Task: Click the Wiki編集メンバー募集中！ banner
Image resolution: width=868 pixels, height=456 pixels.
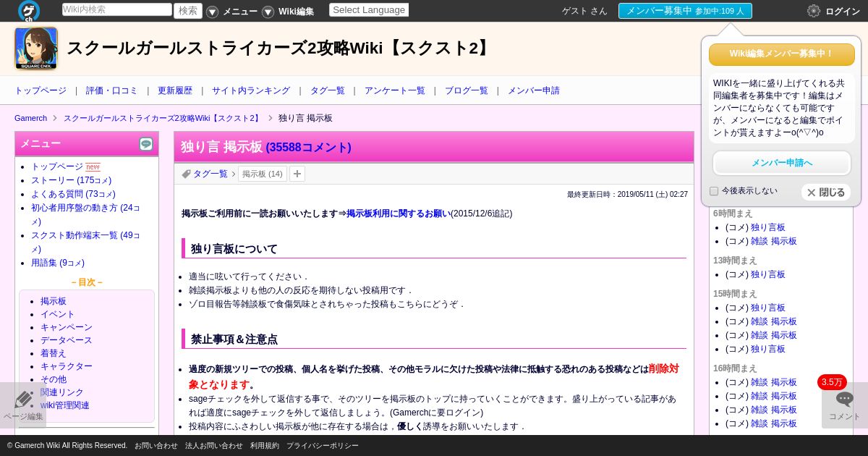Action: point(782,54)
